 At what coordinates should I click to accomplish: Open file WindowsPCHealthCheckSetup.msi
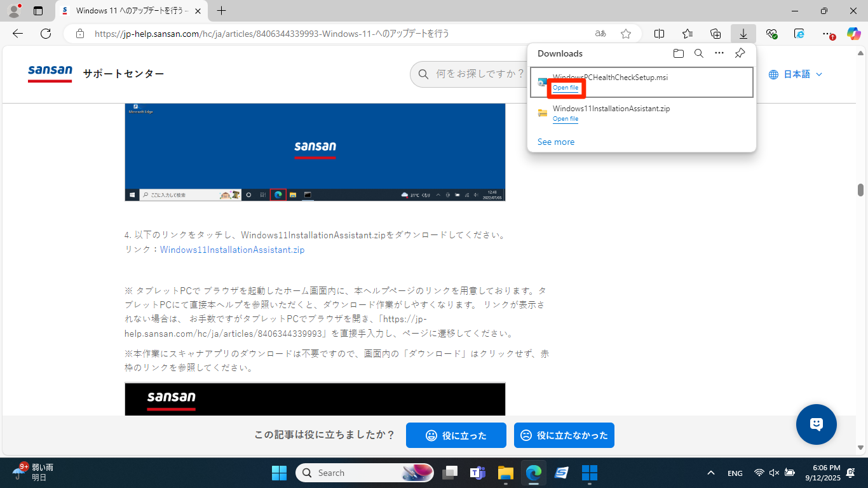pyautogui.click(x=566, y=88)
